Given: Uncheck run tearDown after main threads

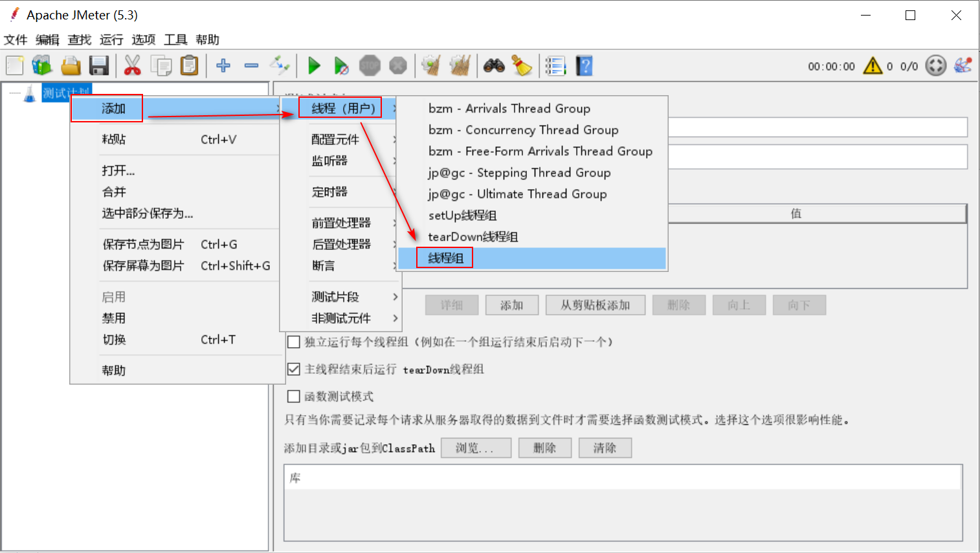Looking at the screenshot, I should (294, 369).
